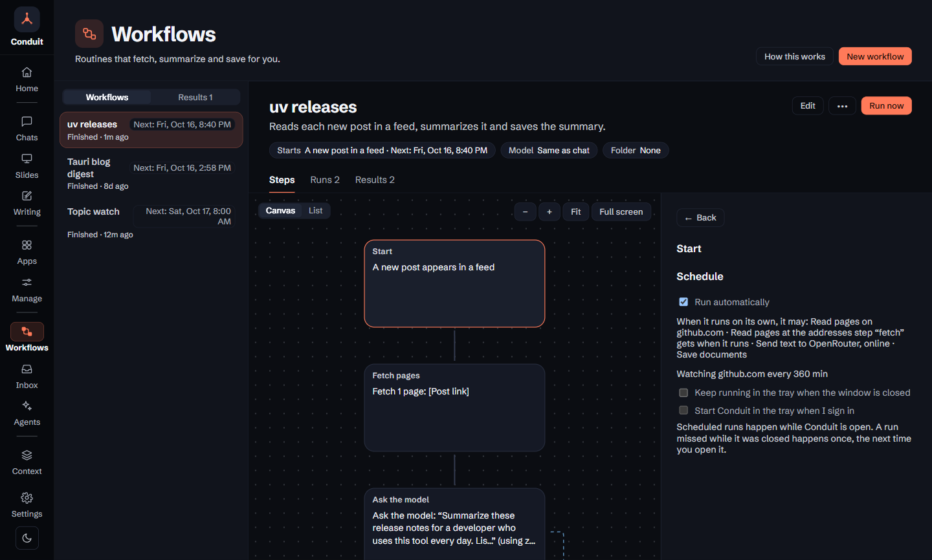The height and width of the screenshot is (560, 932).
Task: Open Context from the sidebar
Action: pyautogui.click(x=27, y=462)
